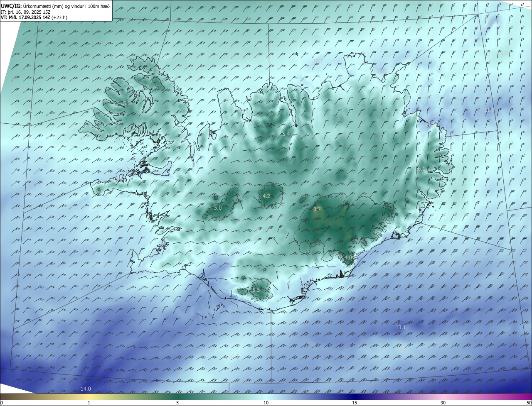The height and width of the screenshot is (406, 532).
Task: Click the 11.9 value over the eastern sea
Action: click(x=490, y=110)
